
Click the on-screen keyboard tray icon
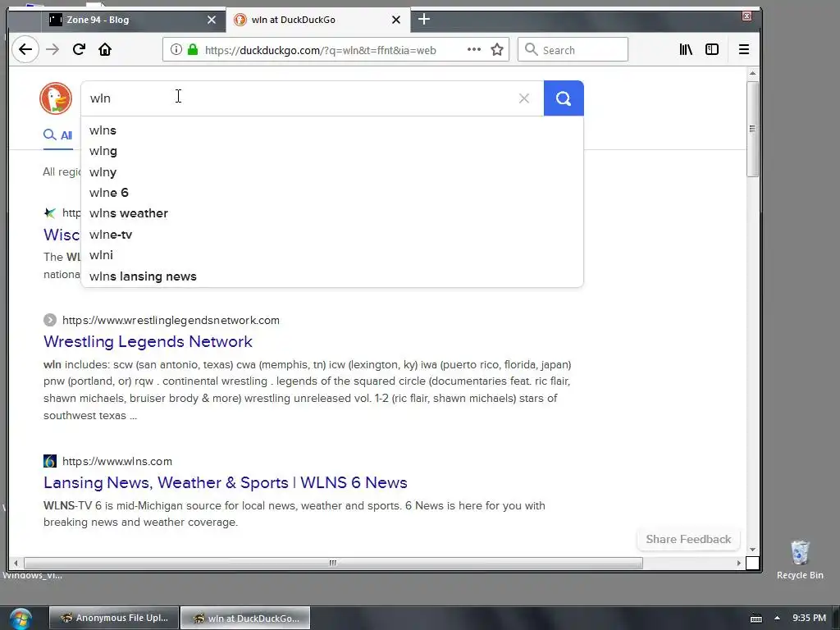(756, 619)
